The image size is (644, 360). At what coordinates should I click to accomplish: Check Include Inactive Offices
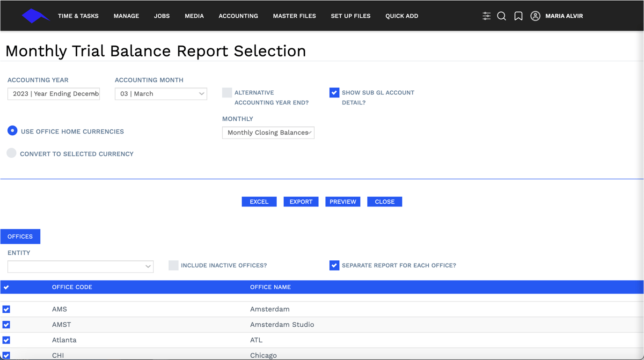tap(174, 265)
